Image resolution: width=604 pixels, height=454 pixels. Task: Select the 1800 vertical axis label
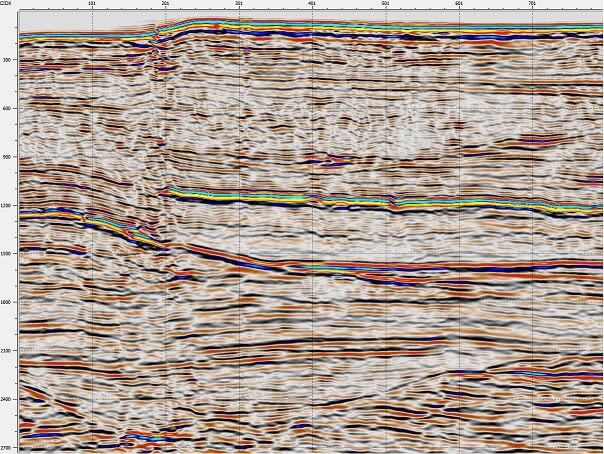[x=7, y=303]
